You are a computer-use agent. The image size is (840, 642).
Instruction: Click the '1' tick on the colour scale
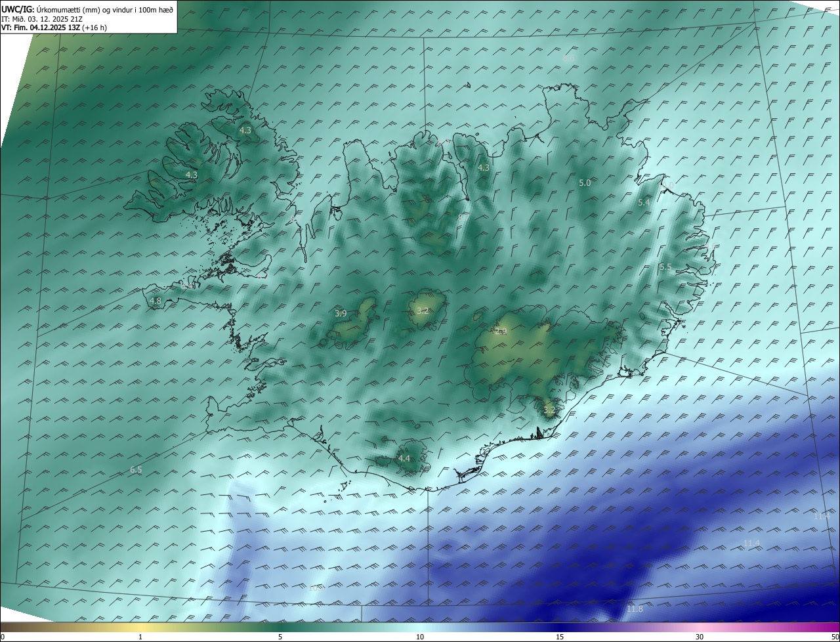(140, 637)
